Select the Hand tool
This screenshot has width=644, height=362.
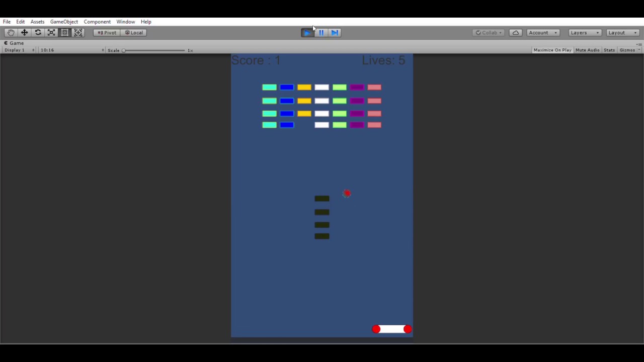pos(11,33)
